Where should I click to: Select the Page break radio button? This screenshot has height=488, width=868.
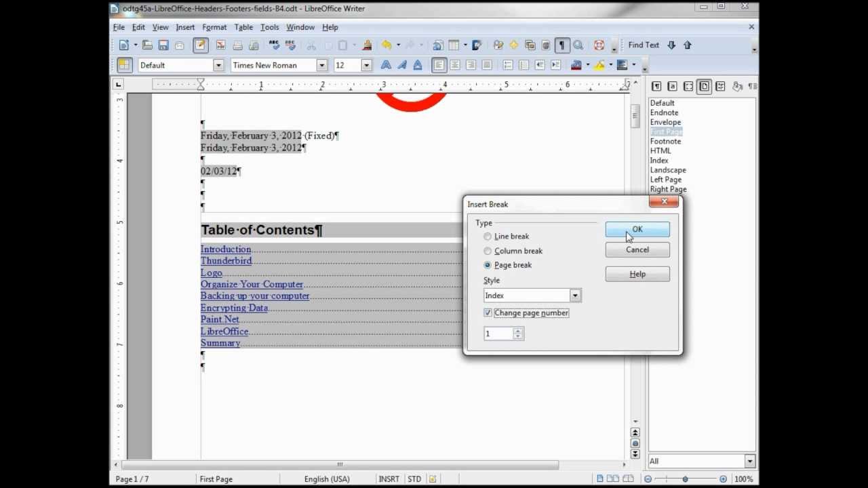point(488,265)
